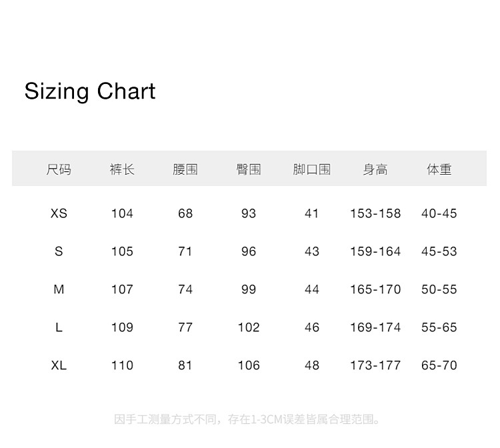Click the S size row label
Screen dimensions: 500x448
click(x=59, y=251)
